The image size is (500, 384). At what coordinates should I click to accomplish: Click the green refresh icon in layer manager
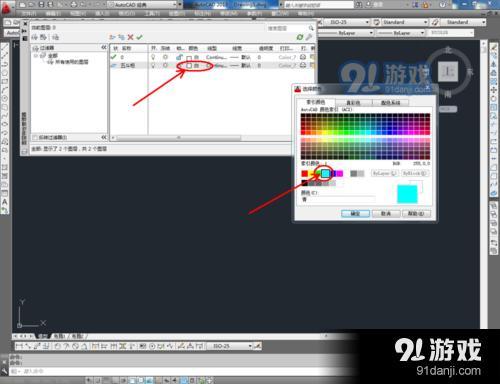300,37
